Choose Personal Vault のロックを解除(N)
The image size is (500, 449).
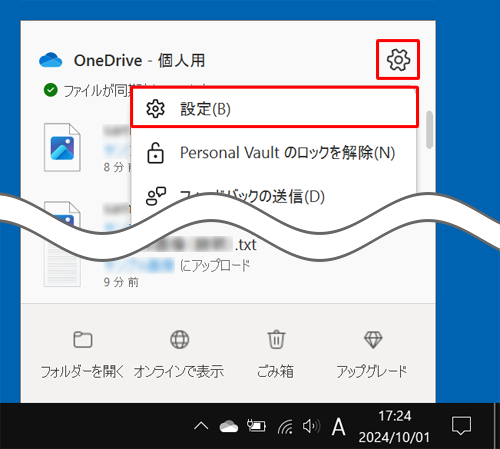click(x=275, y=153)
